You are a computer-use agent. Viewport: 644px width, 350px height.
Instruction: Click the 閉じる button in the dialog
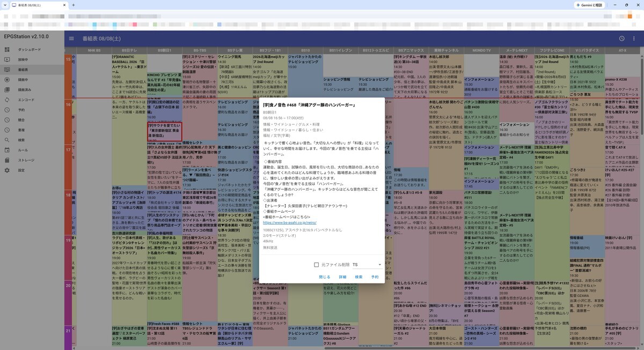click(x=325, y=277)
